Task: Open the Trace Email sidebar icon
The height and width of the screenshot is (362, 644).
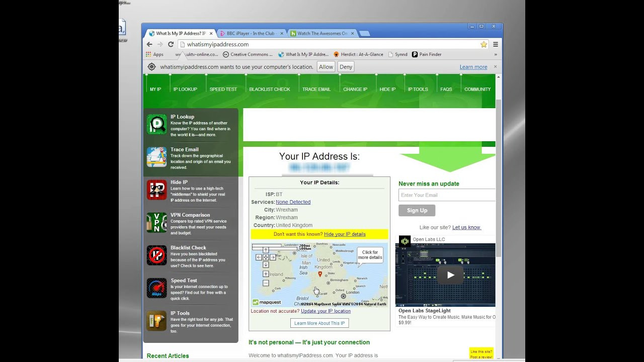Action: pyautogui.click(x=156, y=157)
